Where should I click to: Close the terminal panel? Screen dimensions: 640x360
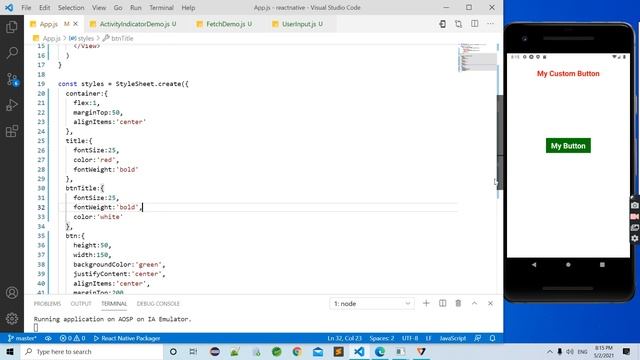[490, 303]
